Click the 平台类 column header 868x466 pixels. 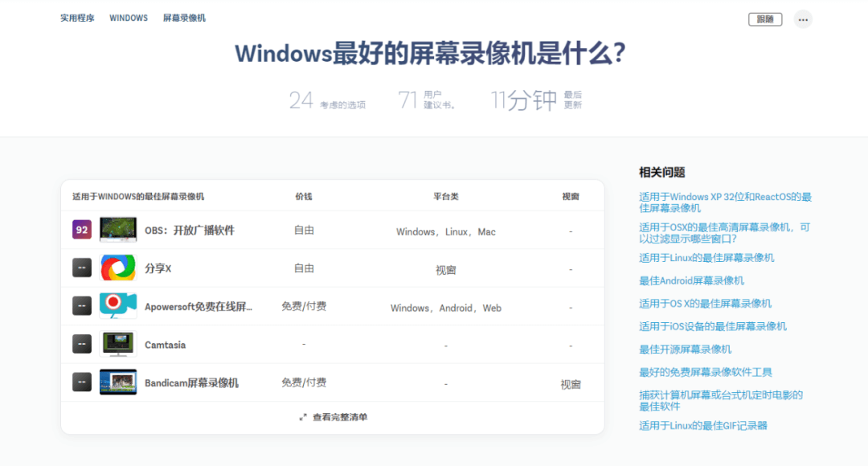pyautogui.click(x=445, y=197)
